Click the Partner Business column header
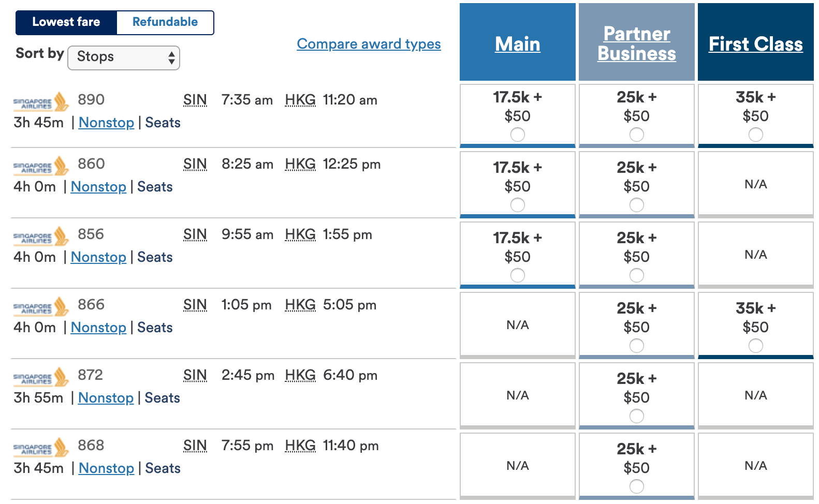The image size is (819, 504). pyautogui.click(x=636, y=43)
